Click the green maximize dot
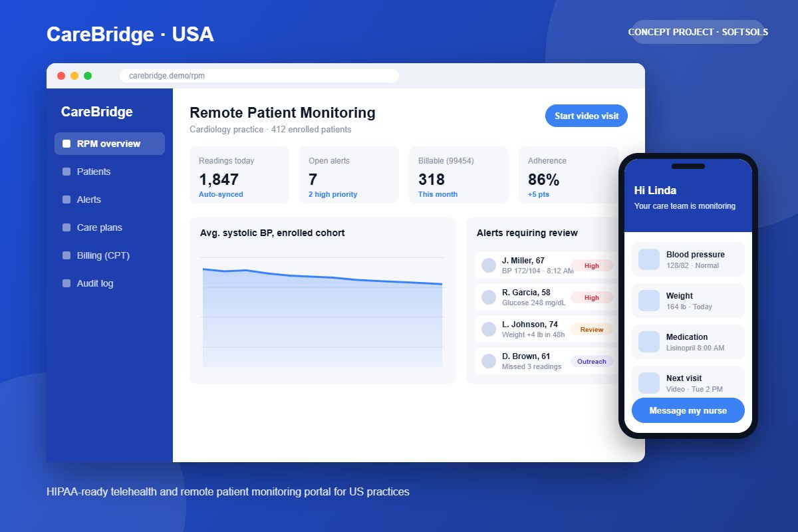This screenshot has width=798, height=532. tap(88, 76)
